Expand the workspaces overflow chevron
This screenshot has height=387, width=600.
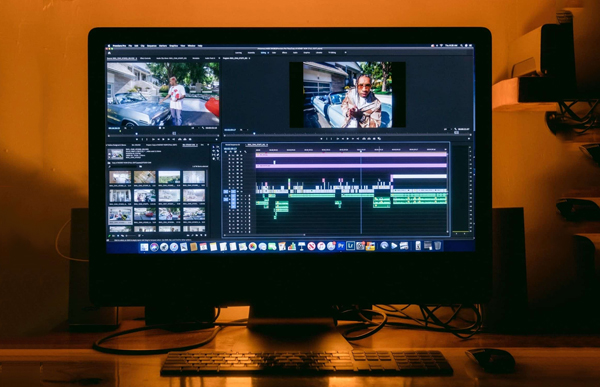346,52
